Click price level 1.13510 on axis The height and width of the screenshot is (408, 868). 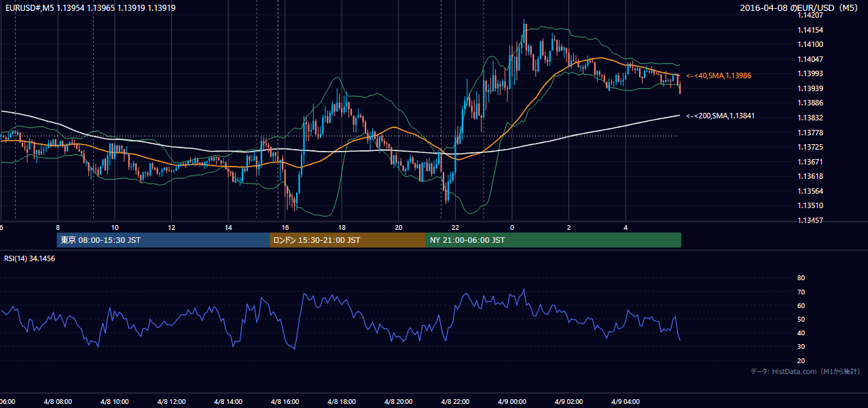(x=810, y=205)
